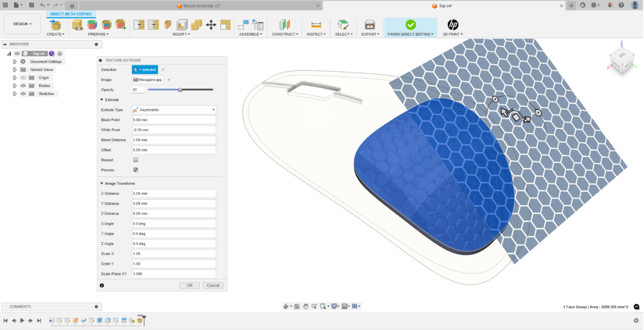This screenshot has width=644, height=330.
Task: Collapse the Image Transform section
Action: click(102, 184)
